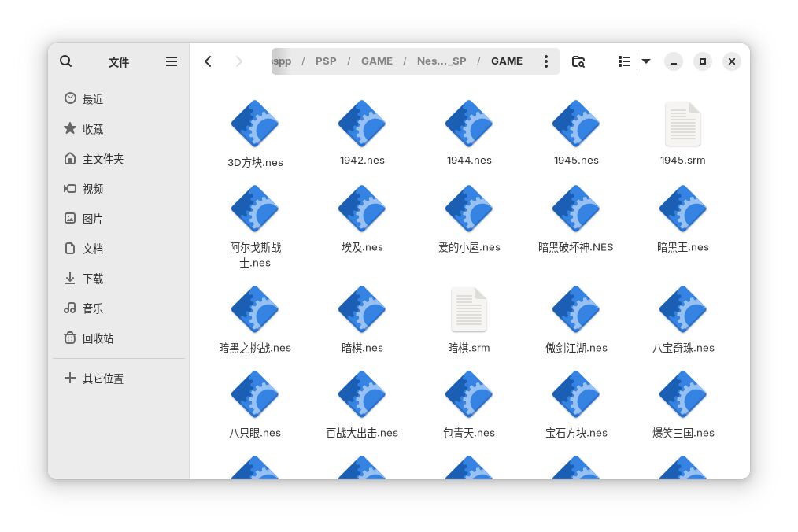The height and width of the screenshot is (532, 798).
Task: Open the 回收站 trash icon
Action: 98,338
